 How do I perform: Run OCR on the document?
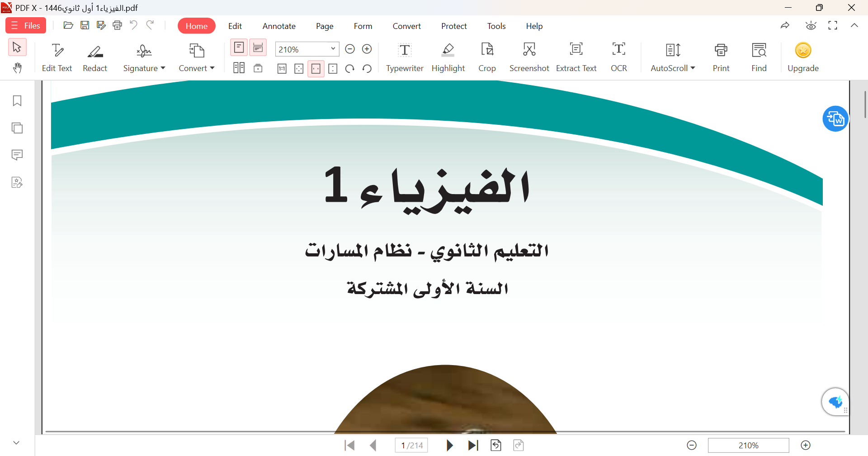[618, 57]
